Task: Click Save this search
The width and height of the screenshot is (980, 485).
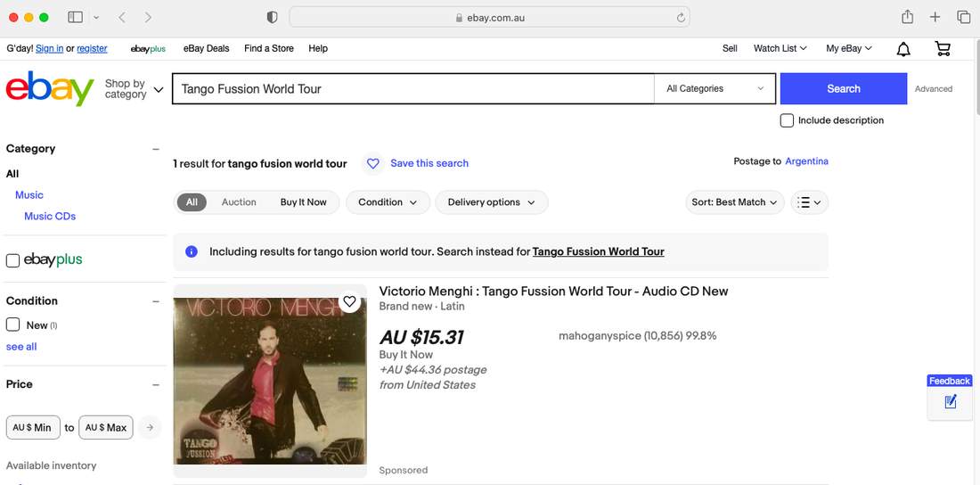Action: coord(429,163)
